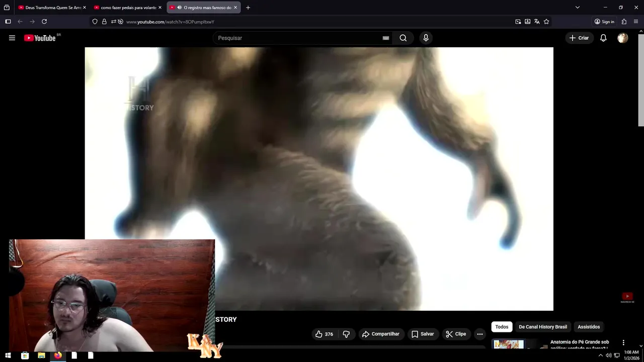Toggle the browser sidebar button
This screenshot has height=362, width=644.
click(x=8, y=22)
